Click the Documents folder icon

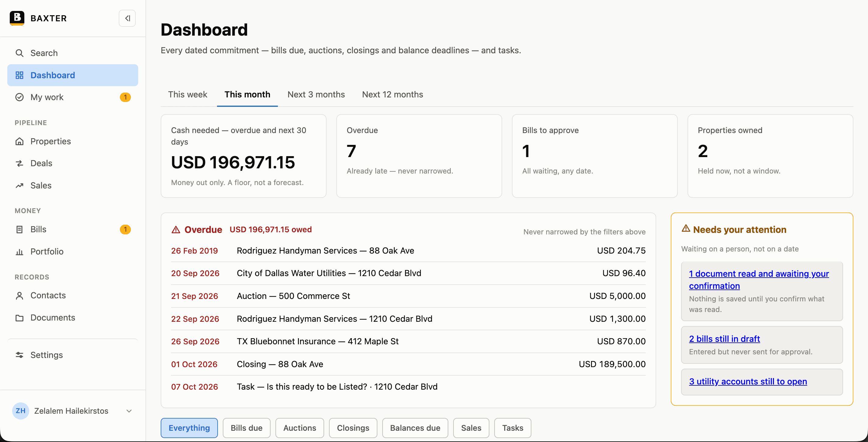click(x=19, y=317)
